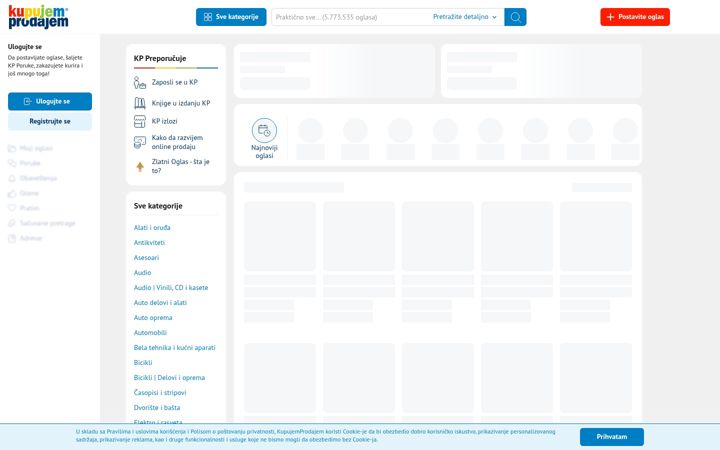Select the Asesoari category
This screenshot has width=720, height=450.
pyautogui.click(x=146, y=258)
